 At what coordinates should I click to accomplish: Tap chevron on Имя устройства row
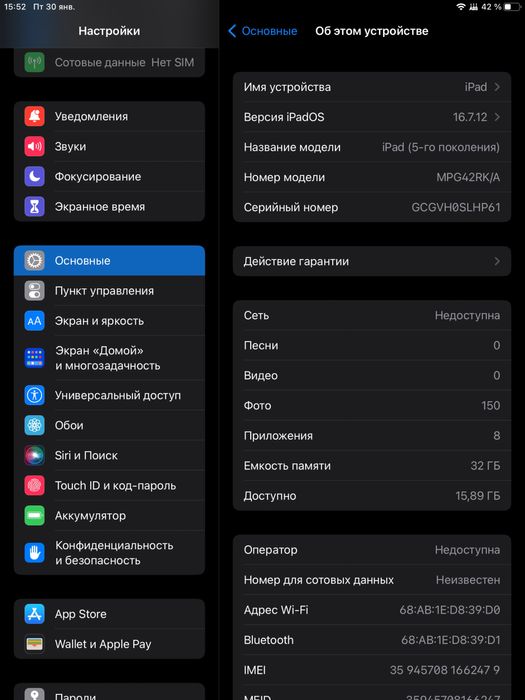[x=497, y=87]
